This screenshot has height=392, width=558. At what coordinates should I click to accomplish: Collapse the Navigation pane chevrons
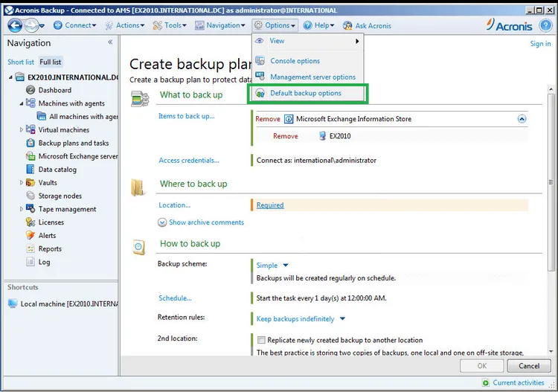110,42
